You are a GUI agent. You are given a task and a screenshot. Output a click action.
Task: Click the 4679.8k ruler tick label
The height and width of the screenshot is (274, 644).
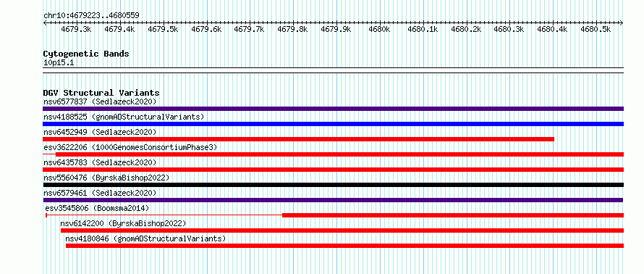[x=292, y=29]
